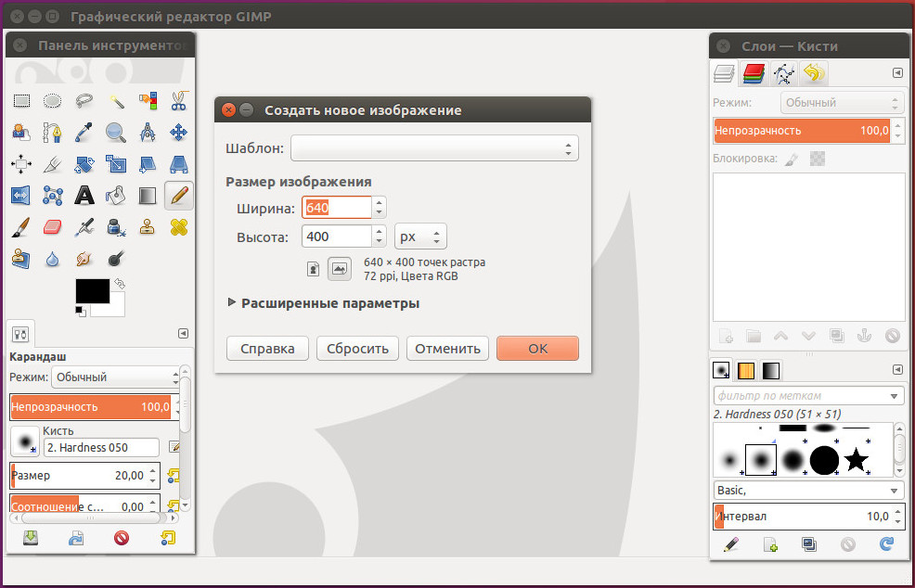
Task: Select the Rectangle Select tool
Action: [21, 101]
